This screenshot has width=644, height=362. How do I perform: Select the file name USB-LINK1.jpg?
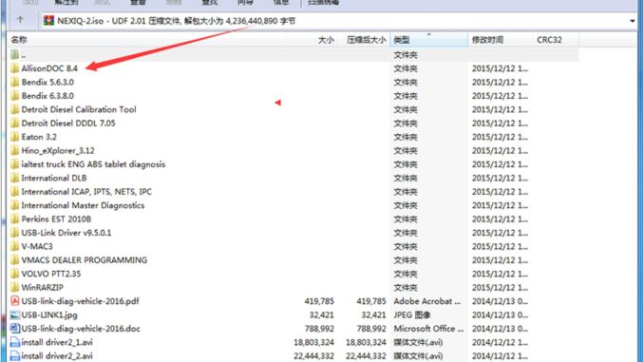pyautogui.click(x=49, y=314)
